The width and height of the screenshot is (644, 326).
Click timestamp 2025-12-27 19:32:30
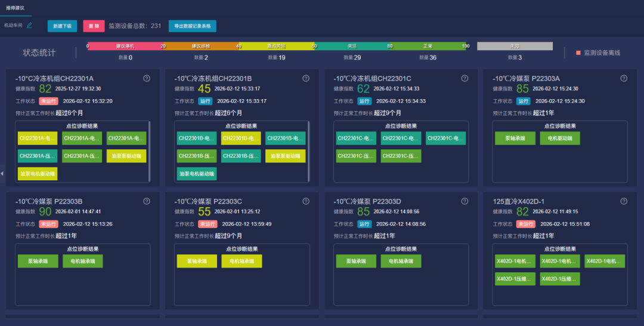point(78,89)
